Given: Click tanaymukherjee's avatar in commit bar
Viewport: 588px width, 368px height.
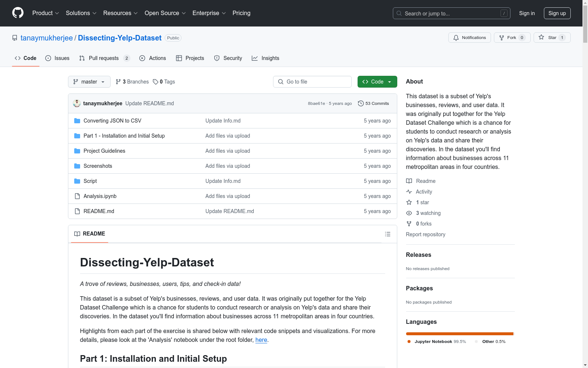Looking at the screenshot, I should pyautogui.click(x=77, y=103).
